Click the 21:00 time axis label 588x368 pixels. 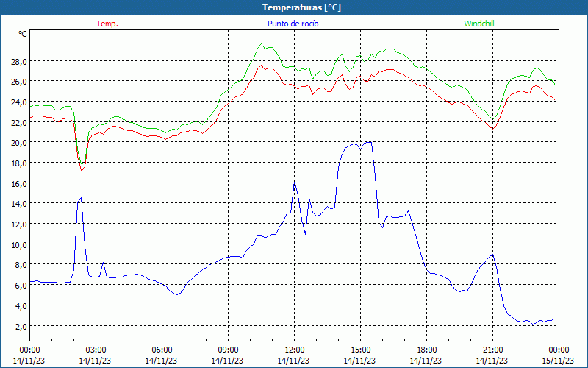(492, 350)
